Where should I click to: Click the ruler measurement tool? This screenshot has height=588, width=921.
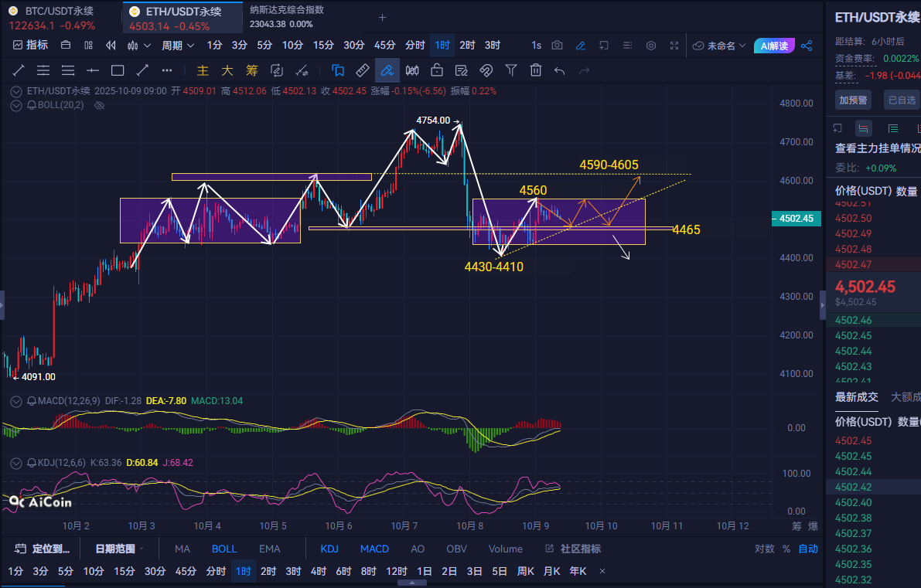[362, 71]
